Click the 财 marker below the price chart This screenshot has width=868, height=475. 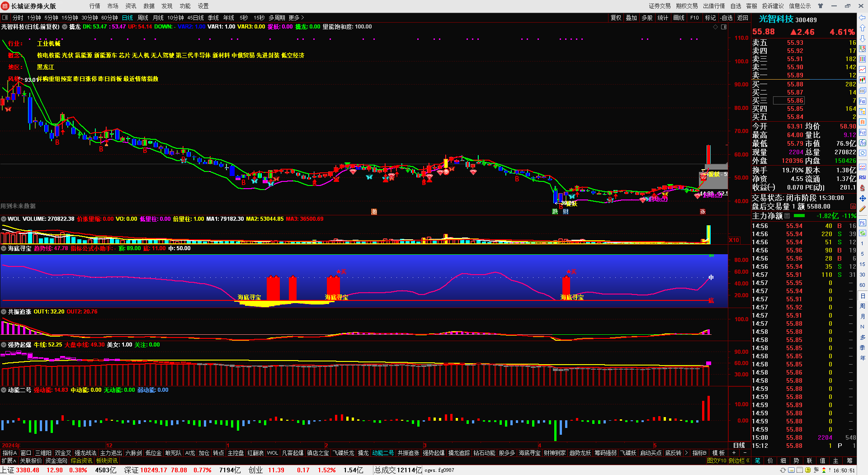[x=566, y=212]
